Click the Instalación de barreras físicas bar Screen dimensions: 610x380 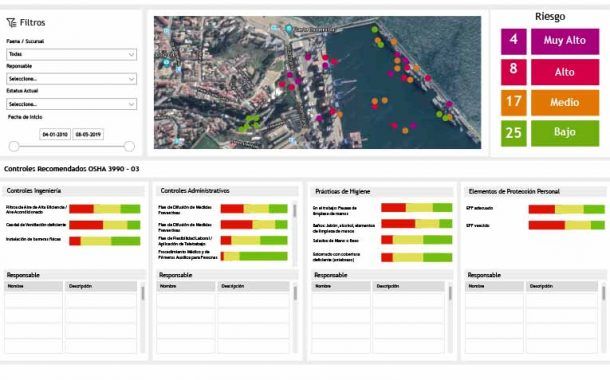click(x=105, y=241)
